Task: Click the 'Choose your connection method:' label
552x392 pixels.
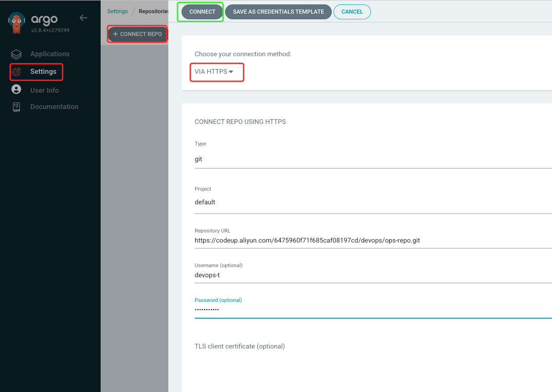Action: pos(243,54)
